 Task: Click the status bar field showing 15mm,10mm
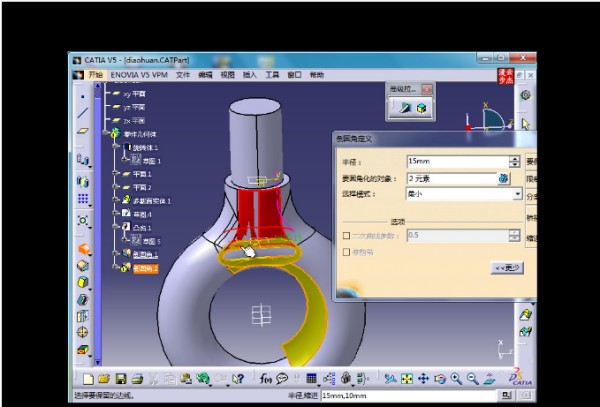(x=408, y=396)
